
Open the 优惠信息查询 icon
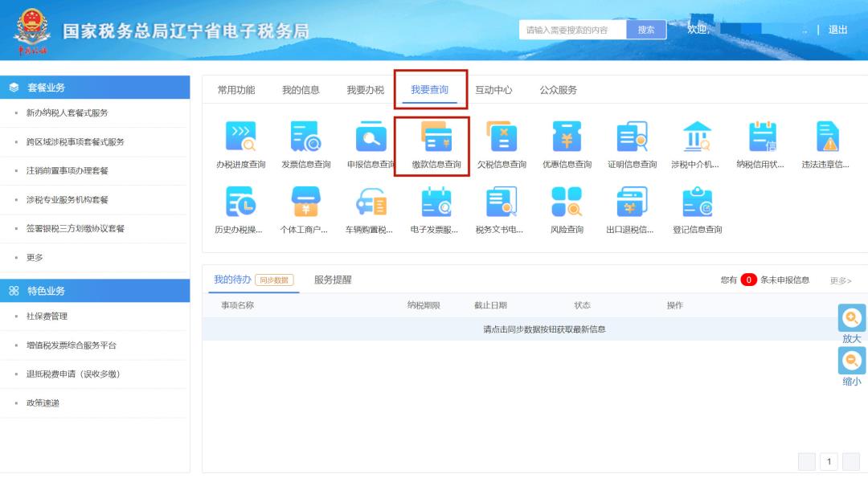pyautogui.click(x=567, y=137)
